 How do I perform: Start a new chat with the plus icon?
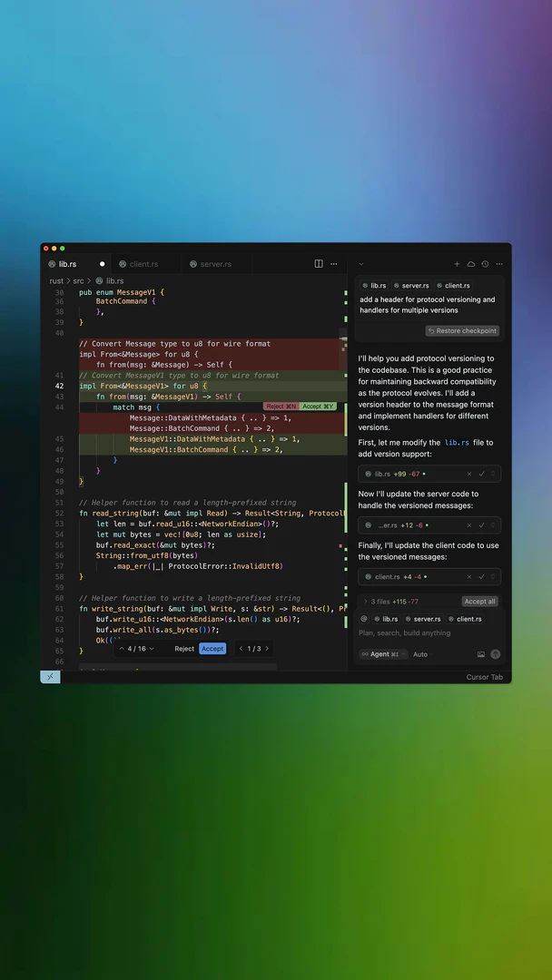click(457, 264)
